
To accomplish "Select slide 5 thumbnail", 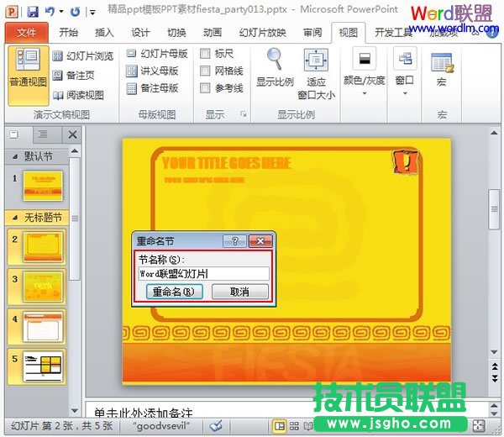I will click(x=43, y=366).
